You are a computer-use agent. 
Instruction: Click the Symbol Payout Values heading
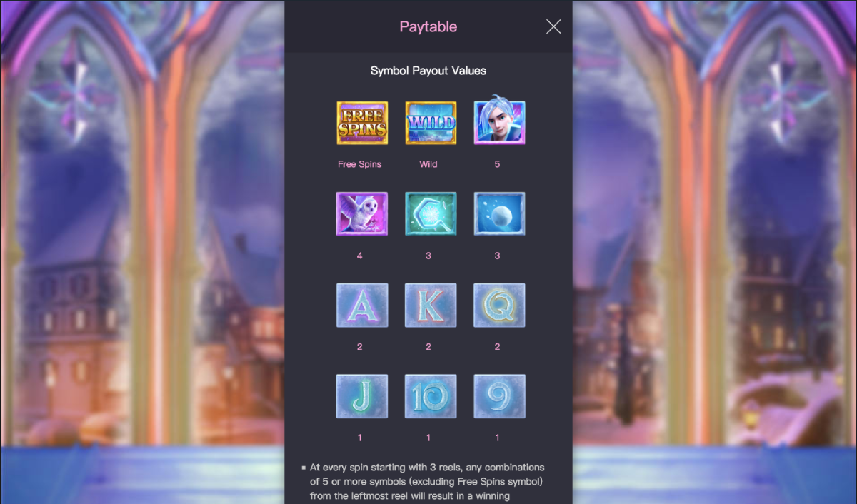coord(428,71)
